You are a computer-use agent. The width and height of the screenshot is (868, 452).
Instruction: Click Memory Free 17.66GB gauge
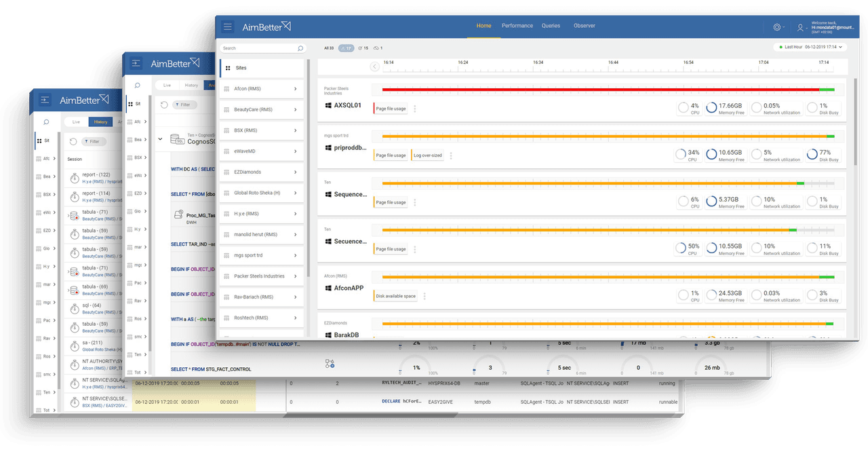coord(711,108)
